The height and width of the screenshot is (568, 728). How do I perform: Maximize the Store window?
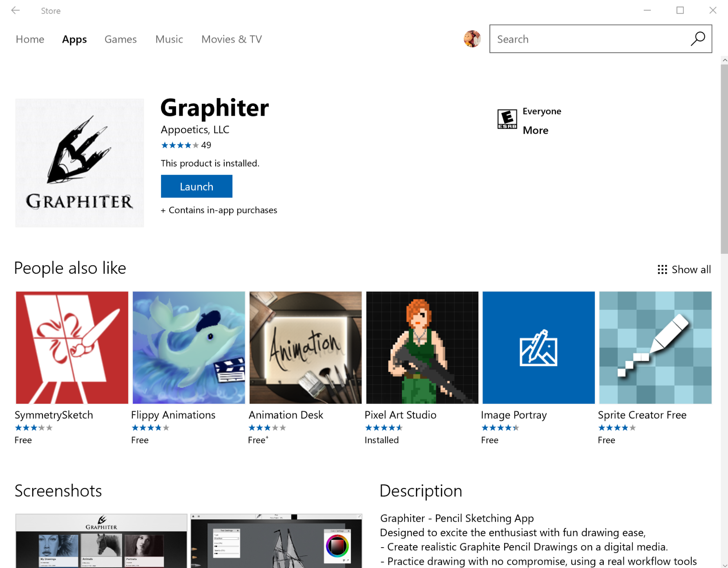coord(680,10)
